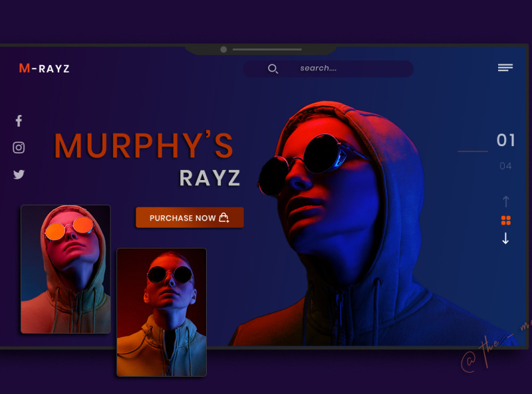Open the Facebook icon in the sidebar
This screenshot has width=532, height=394.
[18, 120]
